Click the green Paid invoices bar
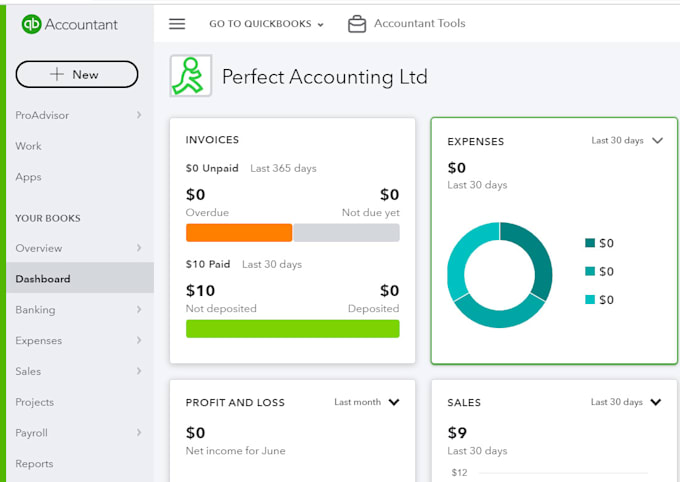 [293, 328]
